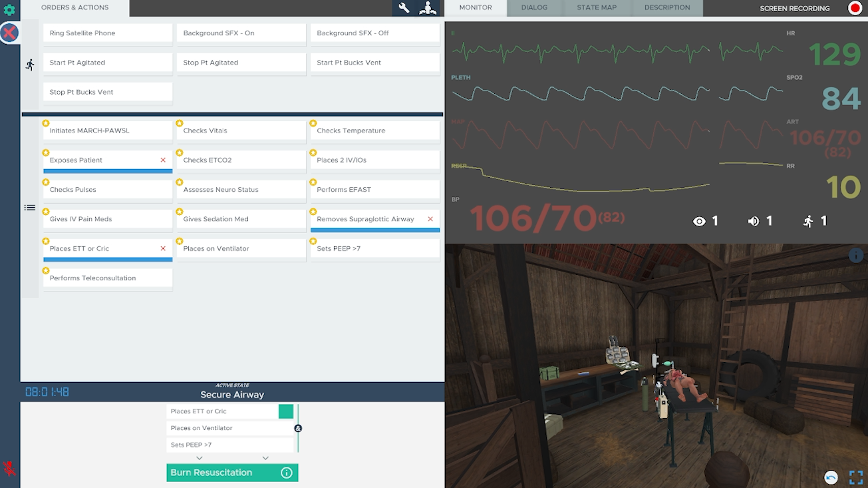Toggle the eye visibility indicator on monitor

tap(699, 222)
